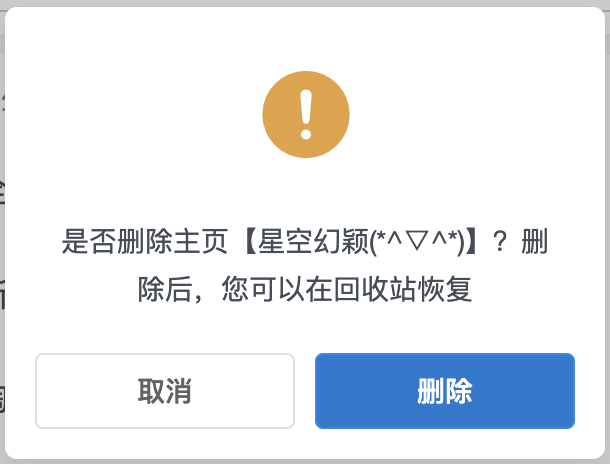Viewport: 610px width, 464px height.
Task: Click the 是否删除主页 question text
Action: click(145, 241)
